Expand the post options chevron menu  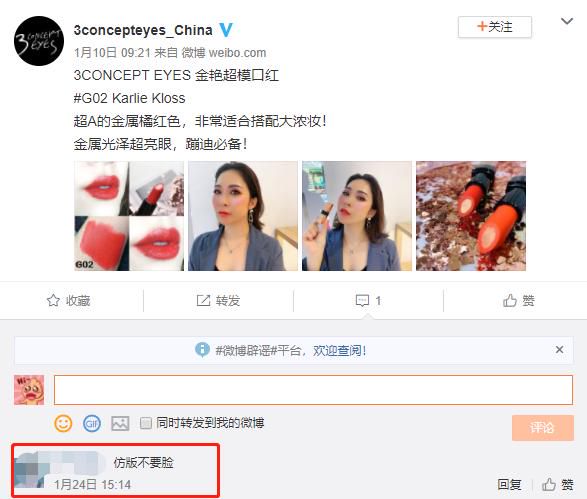(567, 21)
